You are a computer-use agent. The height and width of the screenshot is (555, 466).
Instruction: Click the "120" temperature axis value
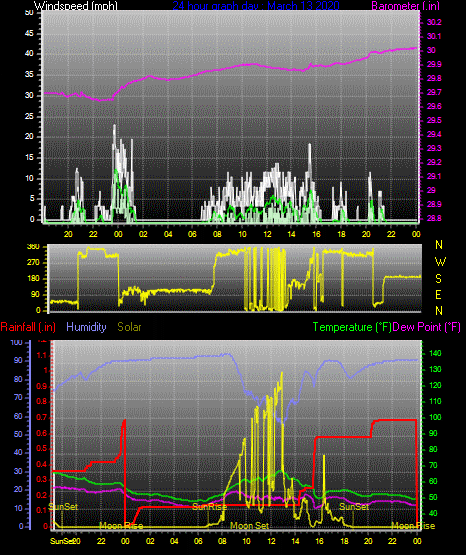coord(435,385)
